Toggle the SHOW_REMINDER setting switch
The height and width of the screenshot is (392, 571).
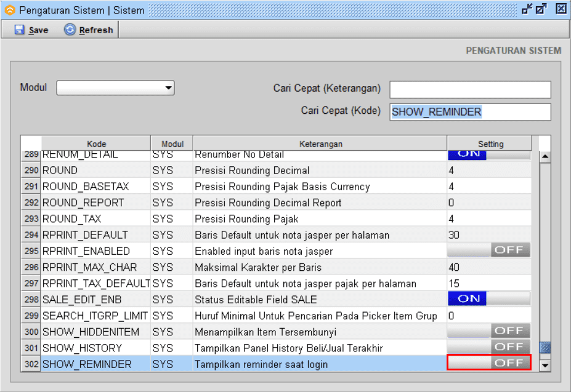tap(488, 363)
